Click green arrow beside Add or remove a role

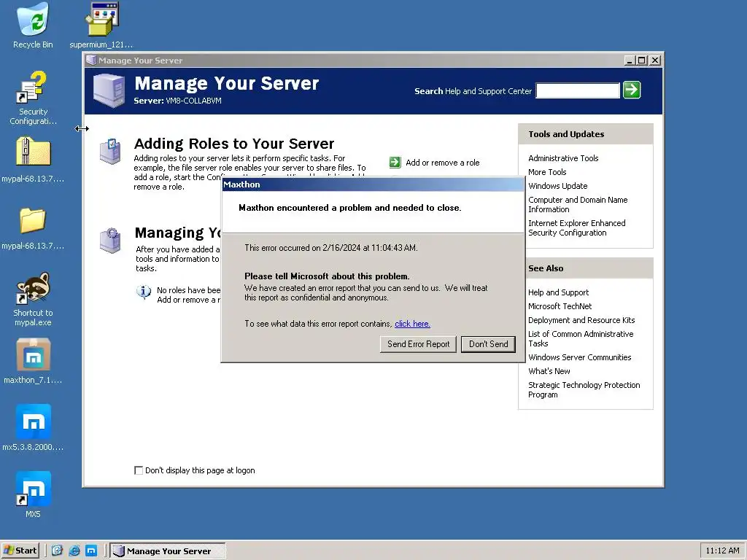click(395, 163)
